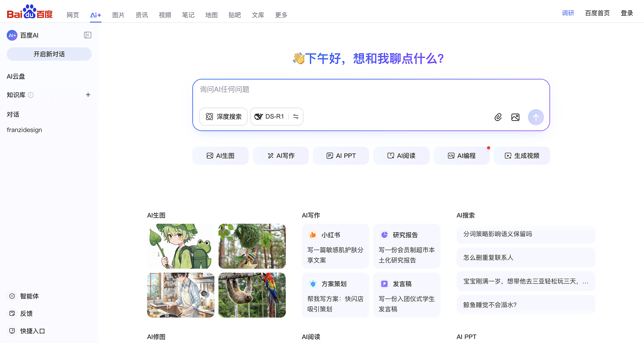Viewport: 644px width, 343px height.
Task: Click the AI修图 section heading
Action: tap(156, 337)
